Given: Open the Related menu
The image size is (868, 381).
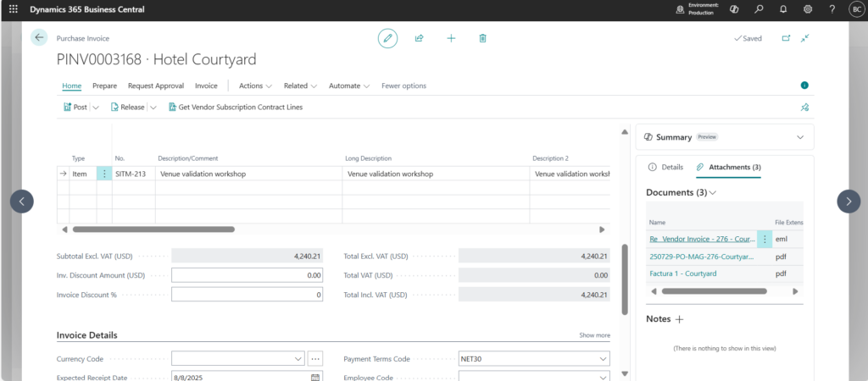Looking at the screenshot, I should 300,86.
